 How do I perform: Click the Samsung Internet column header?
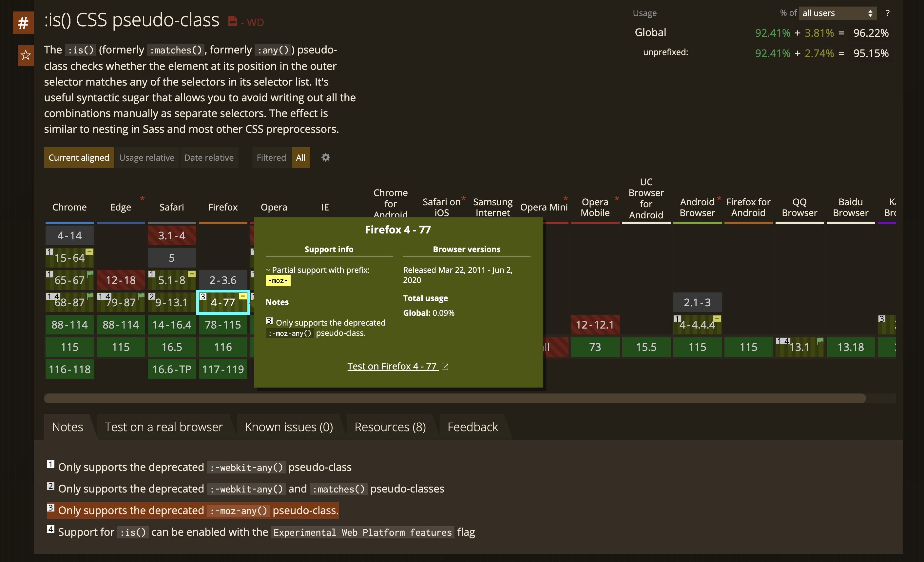493,207
